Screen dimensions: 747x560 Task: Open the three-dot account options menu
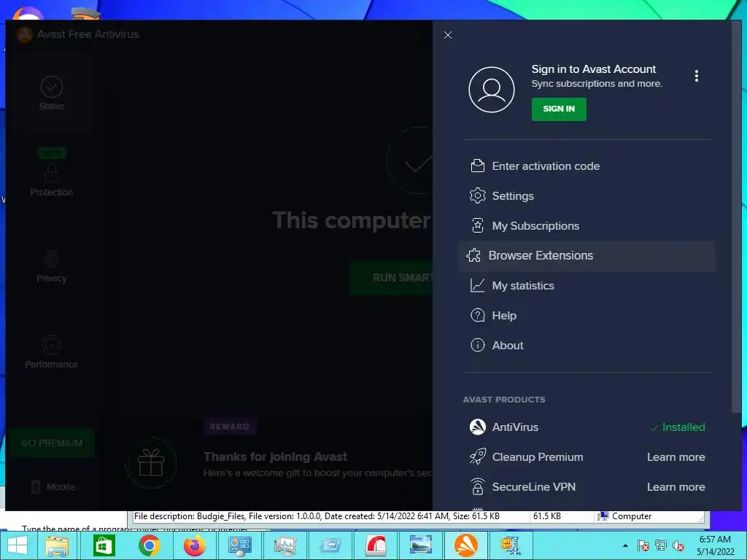(696, 76)
